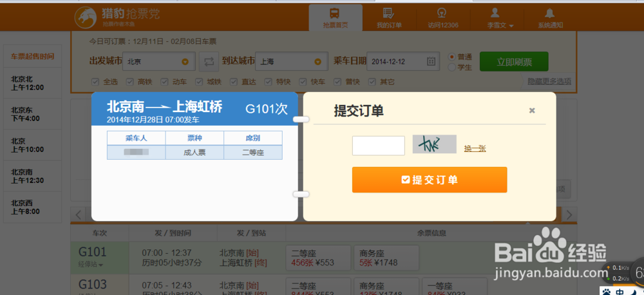Select the 普通 radio button
The height and width of the screenshot is (295, 644).
[x=452, y=57]
